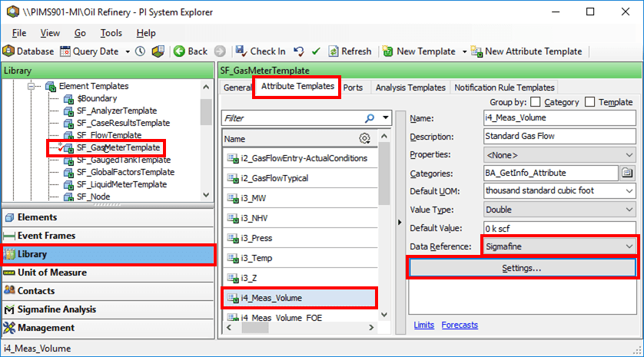Screen dimensions: 644x357
Task: Select the i2_GasFlowTypical attribute row
Action: coord(300,178)
